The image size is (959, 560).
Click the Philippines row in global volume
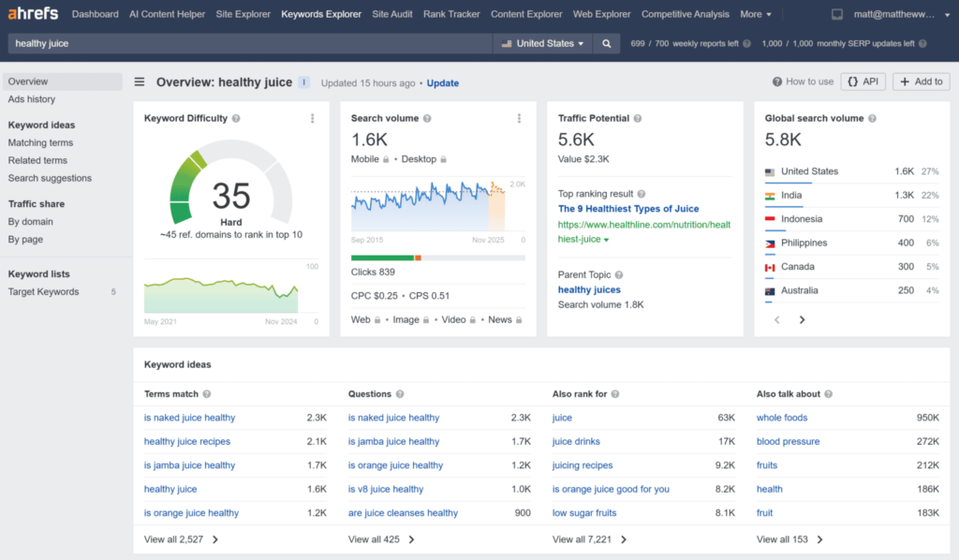(851, 243)
